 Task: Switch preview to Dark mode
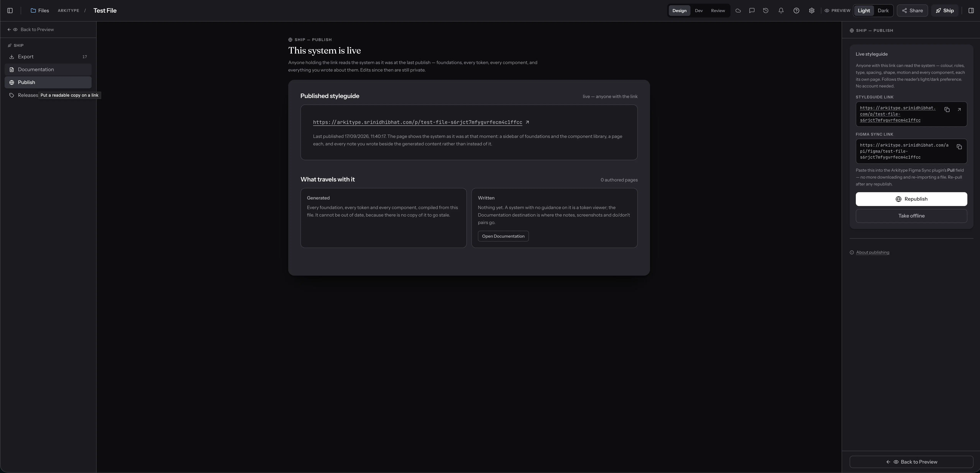[x=883, y=11]
